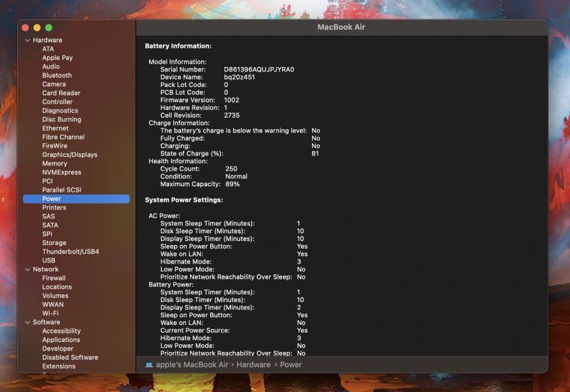570x392 pixels.
Task: Select Disc Burning item
Action: click(62, 119)
